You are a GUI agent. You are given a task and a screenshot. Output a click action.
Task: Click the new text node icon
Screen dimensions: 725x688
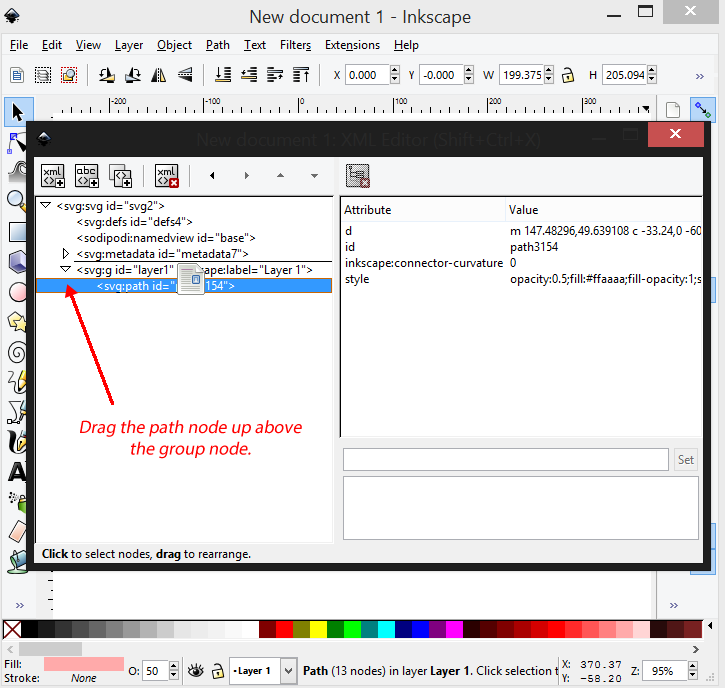coord(87,176)
